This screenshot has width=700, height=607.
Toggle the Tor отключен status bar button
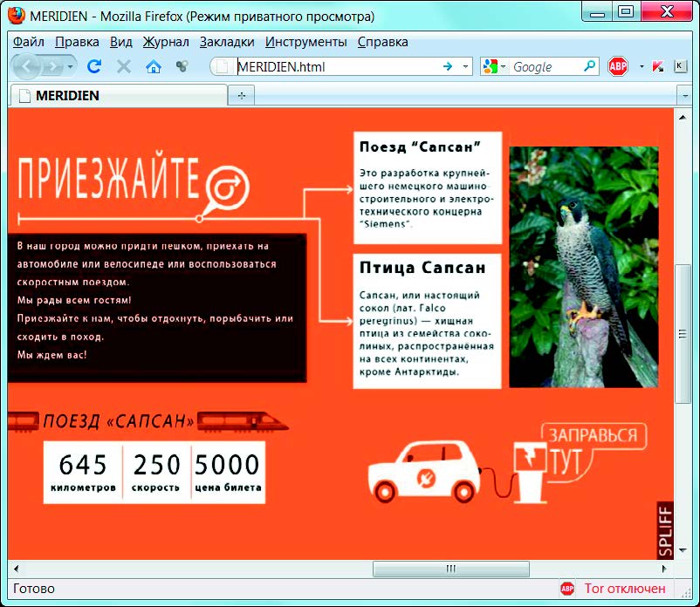tap(625, 589)
